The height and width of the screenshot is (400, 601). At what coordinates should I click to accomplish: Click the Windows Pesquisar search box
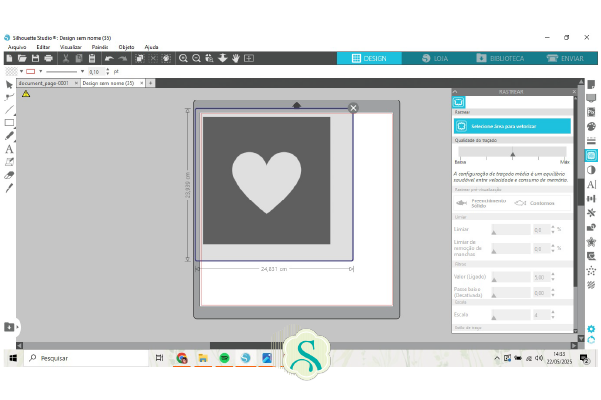point(86,358)
